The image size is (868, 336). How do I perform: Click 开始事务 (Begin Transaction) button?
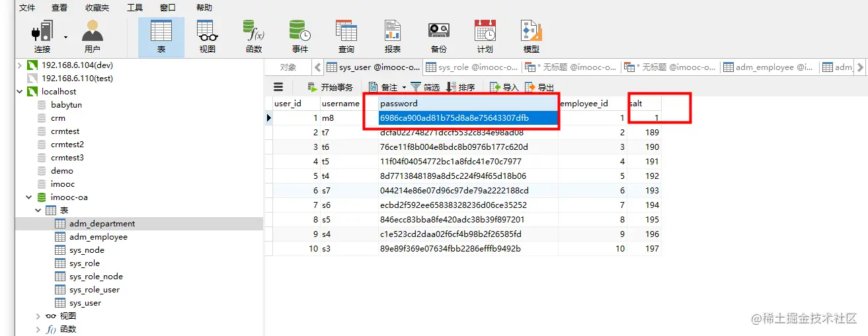(x=331, y=87)
